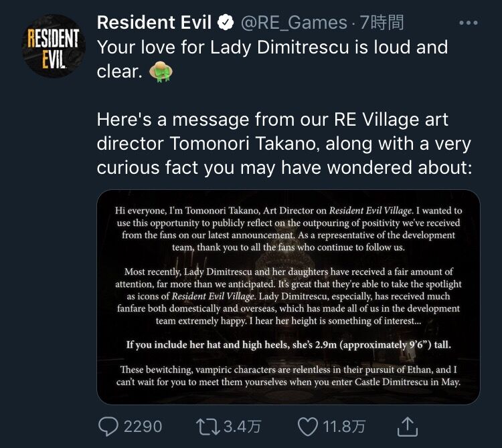This screenshot has width=502, height=448.
Task: Like the tweet with heart icon
Action: point(308,427)
